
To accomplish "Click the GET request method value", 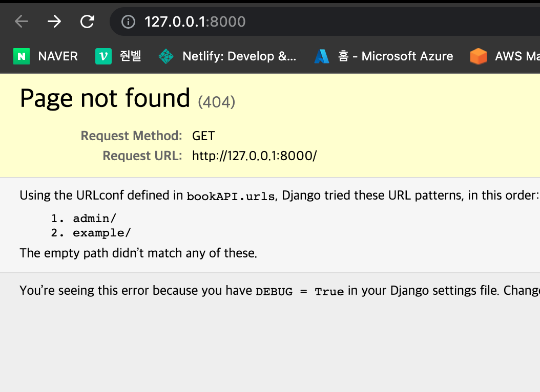I will tap(203, 136).
